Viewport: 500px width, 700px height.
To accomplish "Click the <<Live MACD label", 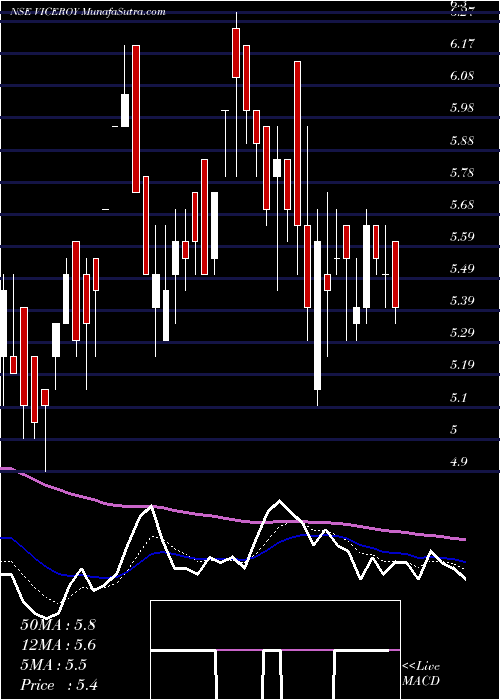I will click(x=421, y=674).
